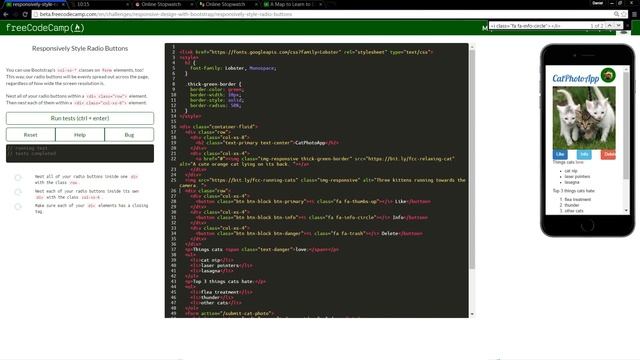640x360 pixels.
Task: Click code line 16 with container-fluid div
Action: pyautogui.click(x=219, y=127)
